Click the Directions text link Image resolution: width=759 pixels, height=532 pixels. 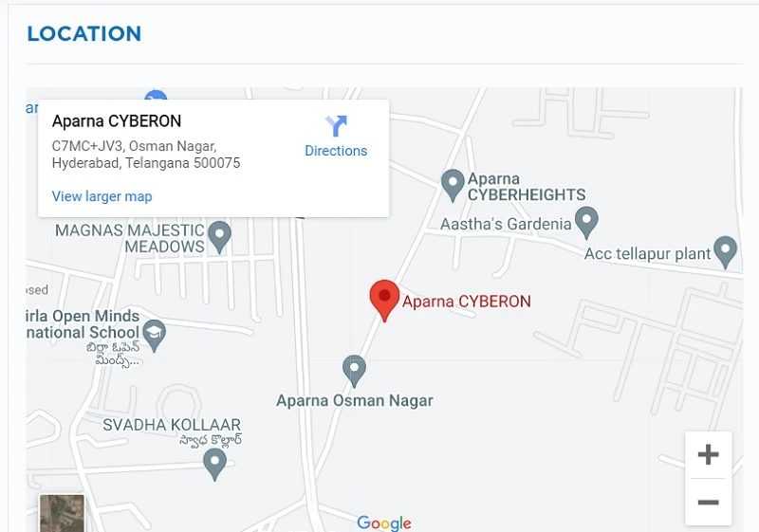[336, 151]
